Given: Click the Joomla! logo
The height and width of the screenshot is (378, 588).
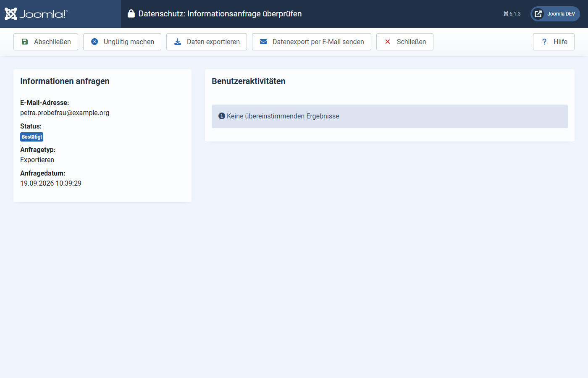Looking at the screenshot, I should [36, 14].
